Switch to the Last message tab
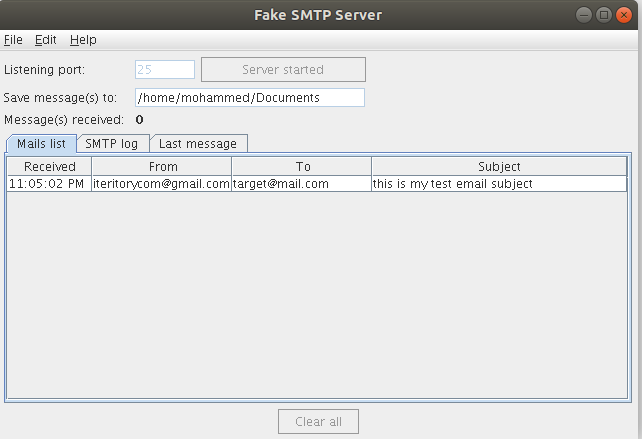The width and height of the screenshot is (642, 439). [198, 143]
